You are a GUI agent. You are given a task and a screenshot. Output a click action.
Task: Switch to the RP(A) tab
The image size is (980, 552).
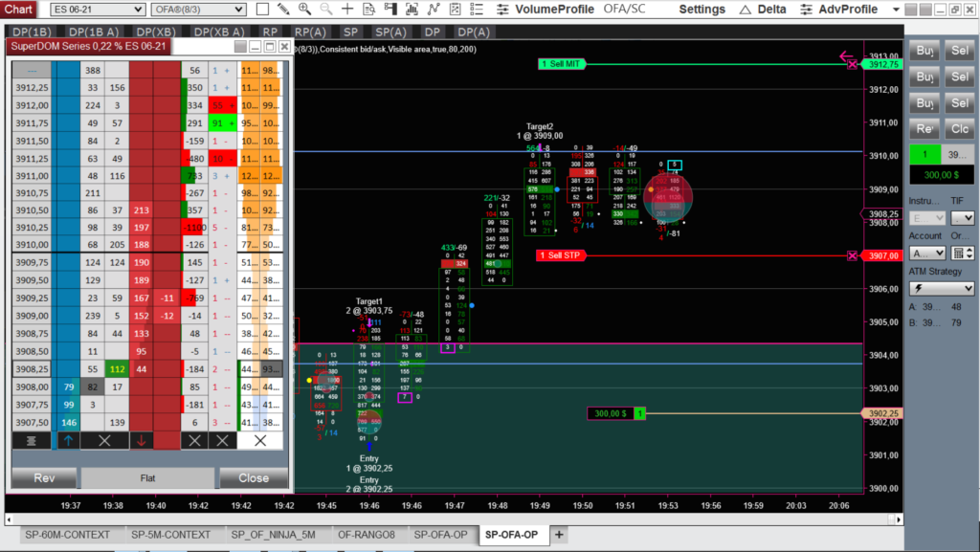coord(310,32)
